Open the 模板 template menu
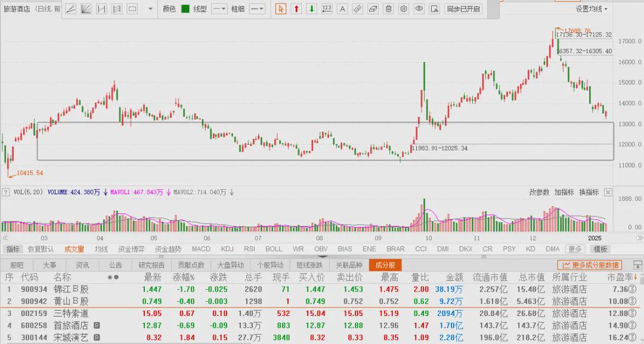Image resolution: width=644 pixels, height=344 pixels. click(x=600, y=249)
